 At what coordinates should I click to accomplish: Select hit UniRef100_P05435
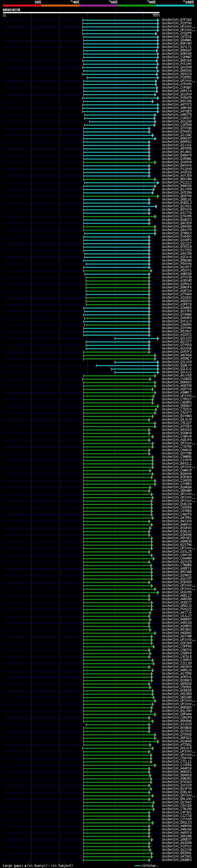[177, 98]
